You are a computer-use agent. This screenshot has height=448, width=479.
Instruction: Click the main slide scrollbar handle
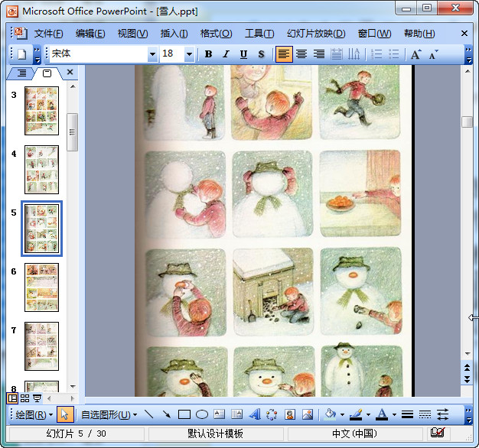tap(467, 122)
